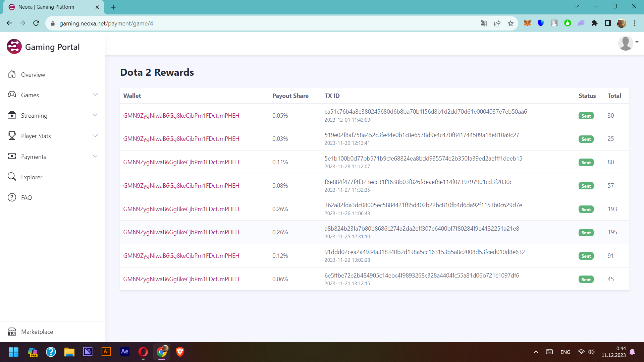Viewport: 644px width, 362px height.
Task: Switch the ENG input language
Action: tap(565, 352)
